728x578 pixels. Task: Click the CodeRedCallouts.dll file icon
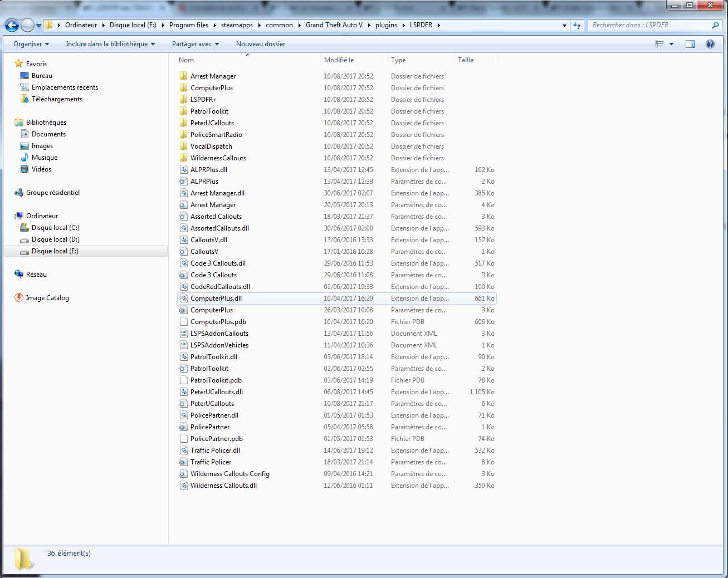tap(184, 287)
